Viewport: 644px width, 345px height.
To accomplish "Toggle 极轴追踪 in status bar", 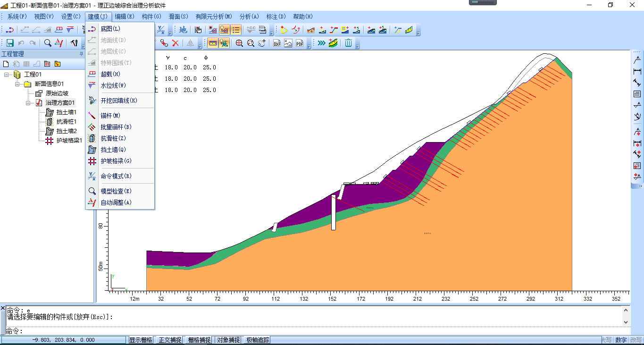I will pyautogui.click(x=258, y=340).
